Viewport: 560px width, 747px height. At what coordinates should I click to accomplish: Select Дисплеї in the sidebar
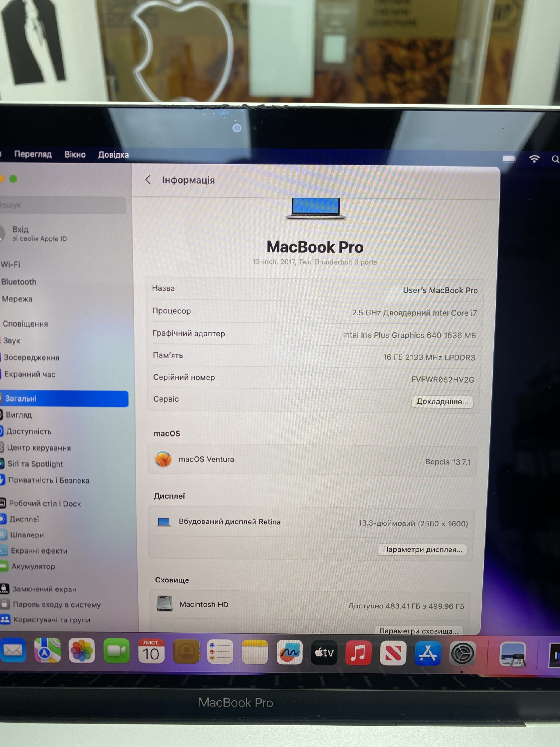(x=24, y=519)
